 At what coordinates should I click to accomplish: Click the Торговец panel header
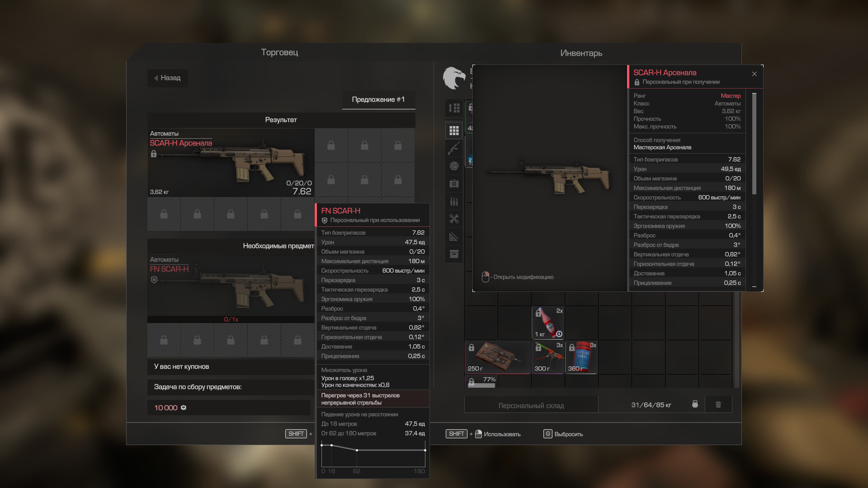[x=279, y=52]
